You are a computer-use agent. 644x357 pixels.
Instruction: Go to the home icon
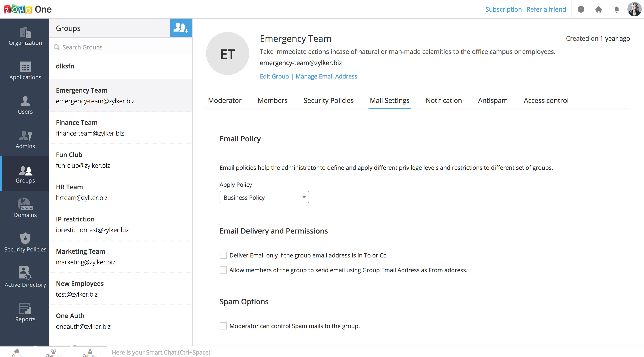[599, 9]
